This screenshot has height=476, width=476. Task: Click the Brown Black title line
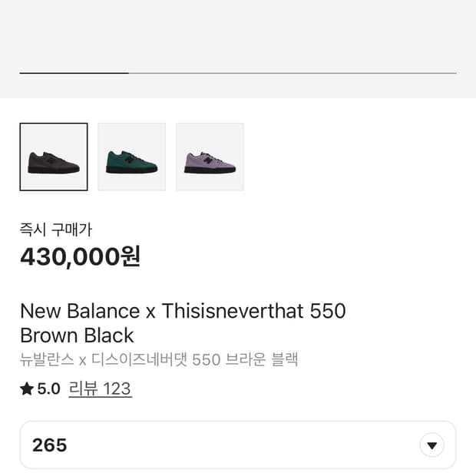(77, 336)
